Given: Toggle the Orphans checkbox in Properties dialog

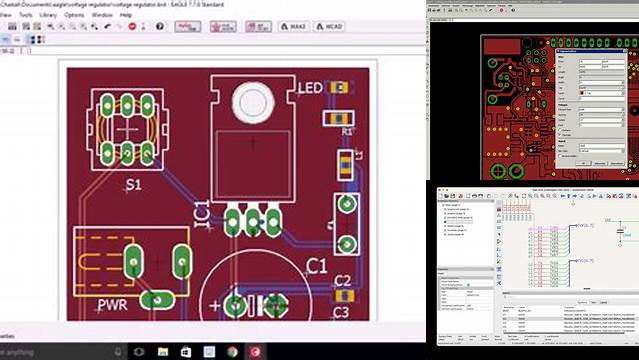Looking at the screenshot, I should pos(560,130).
